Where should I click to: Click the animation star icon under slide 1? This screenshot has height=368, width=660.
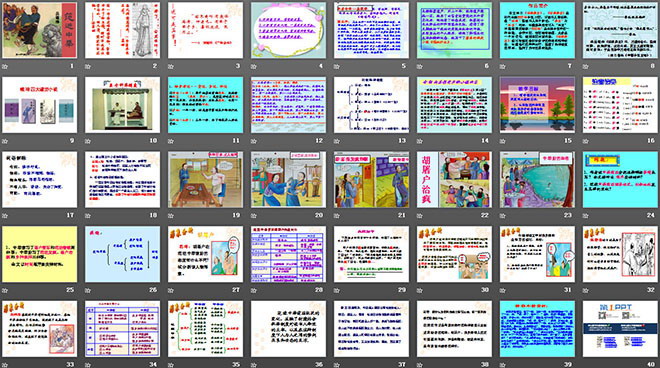tap(5, 66)
